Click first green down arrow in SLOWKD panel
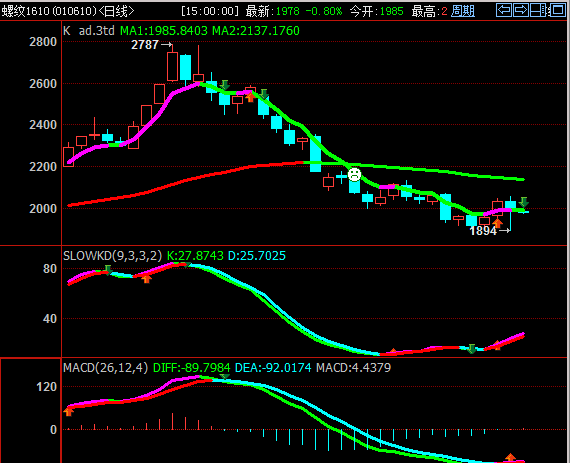 108,270
